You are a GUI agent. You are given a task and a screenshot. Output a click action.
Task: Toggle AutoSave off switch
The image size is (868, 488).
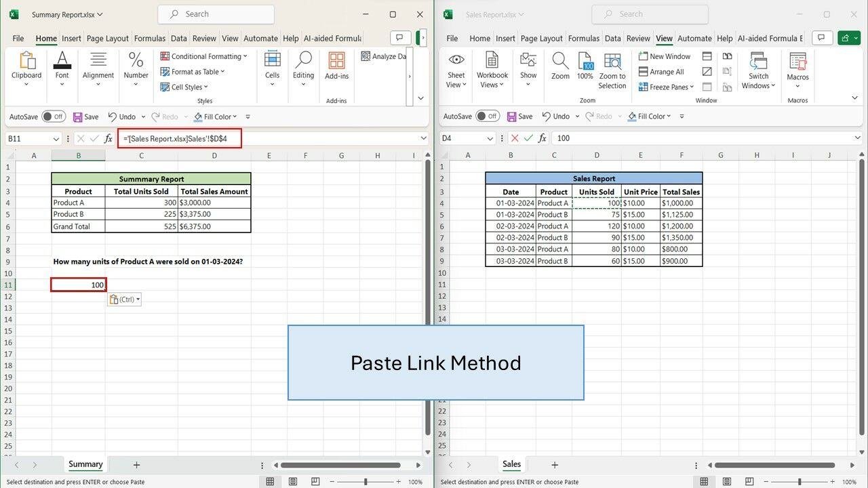[x=54, y=116]
